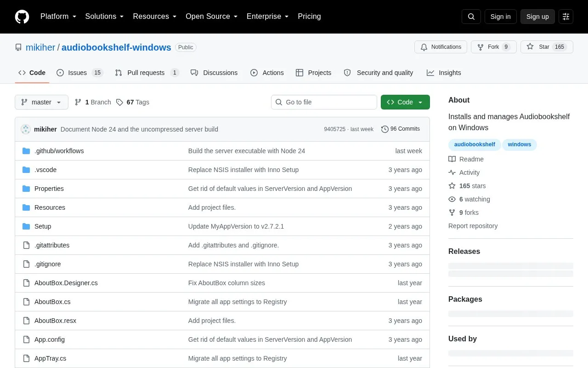Open the Projects tab
588x368 pixels.
point(313,73)
